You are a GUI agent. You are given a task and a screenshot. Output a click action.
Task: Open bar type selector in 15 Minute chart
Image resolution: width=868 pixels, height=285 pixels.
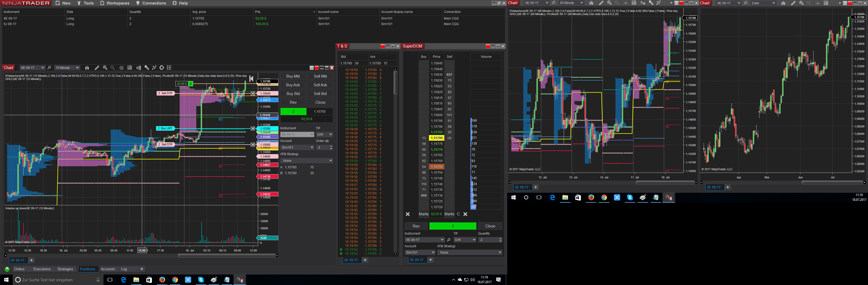point(87,68)
